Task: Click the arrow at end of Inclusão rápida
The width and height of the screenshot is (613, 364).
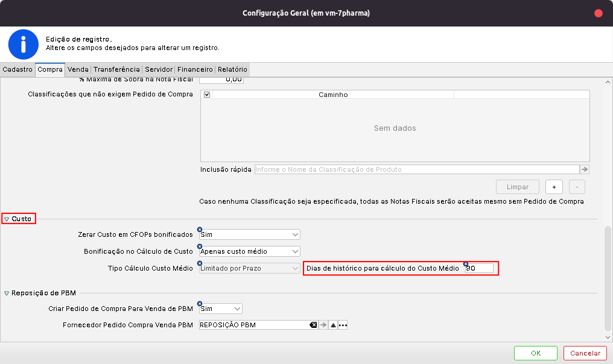Action: [584, 169]
